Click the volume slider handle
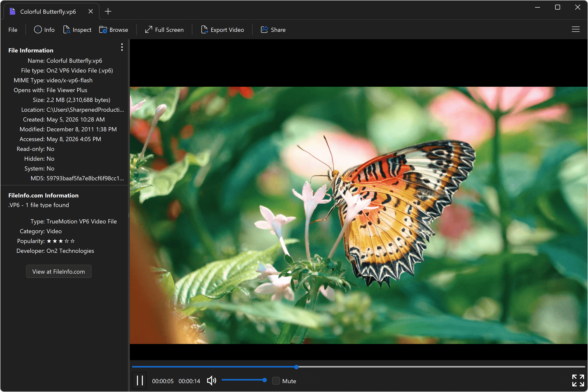Image resolution: width=588 pixels, height=392 pixels. point(265,380)
